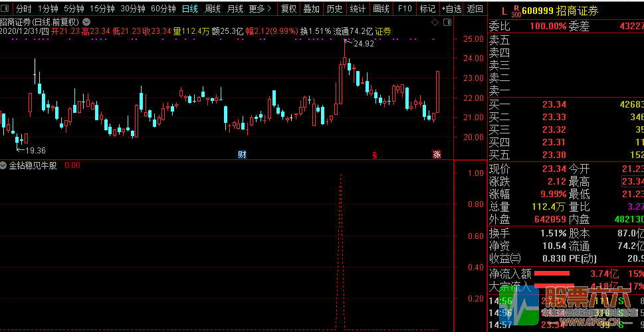Screen dimensions: 644x332
Task: Click the 24.92 high price label
Action: tap(364, 44)
